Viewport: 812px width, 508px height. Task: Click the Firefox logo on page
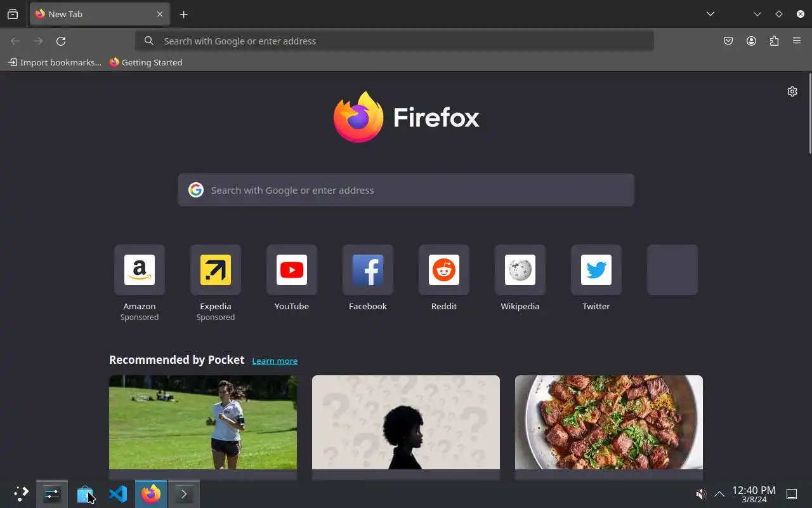point(407,117)
